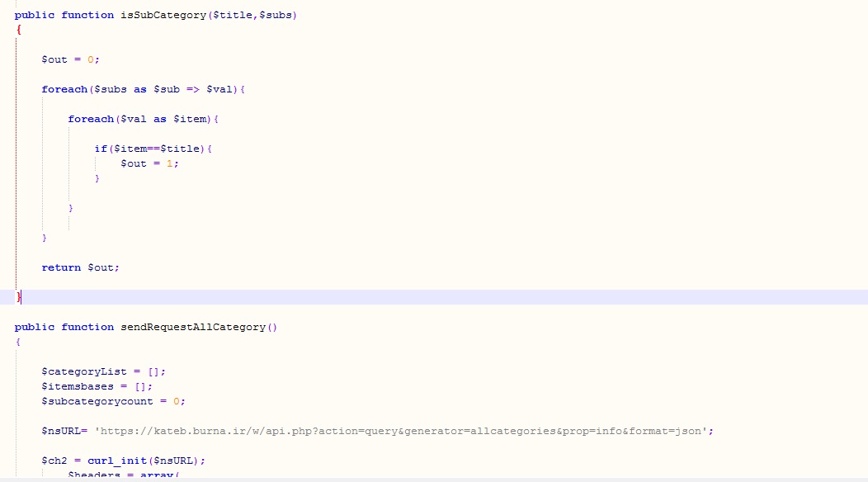Click the $nsURL variable being assigned

(61, 431)
